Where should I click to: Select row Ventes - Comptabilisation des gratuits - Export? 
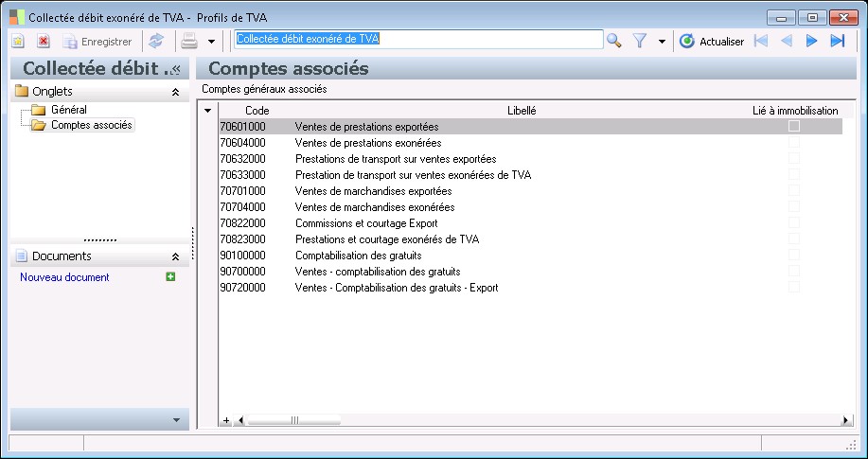point(531,288)
